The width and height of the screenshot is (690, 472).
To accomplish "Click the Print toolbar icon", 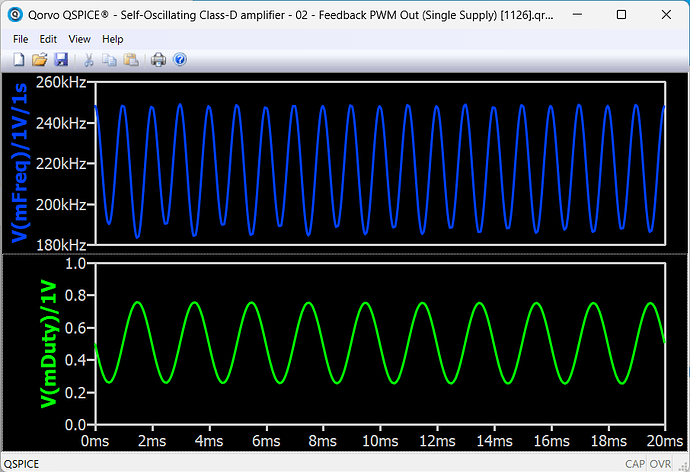I will 158,60.
